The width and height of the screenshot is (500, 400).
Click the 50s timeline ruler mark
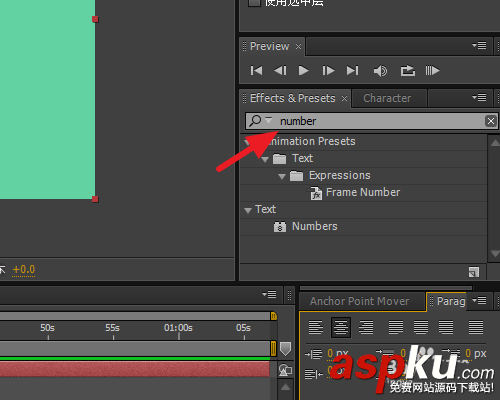click(x=47, y=328)
